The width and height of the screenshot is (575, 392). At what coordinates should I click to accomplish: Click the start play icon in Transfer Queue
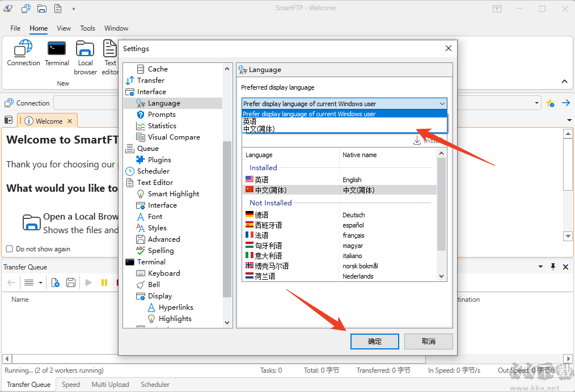pos(88,283)
